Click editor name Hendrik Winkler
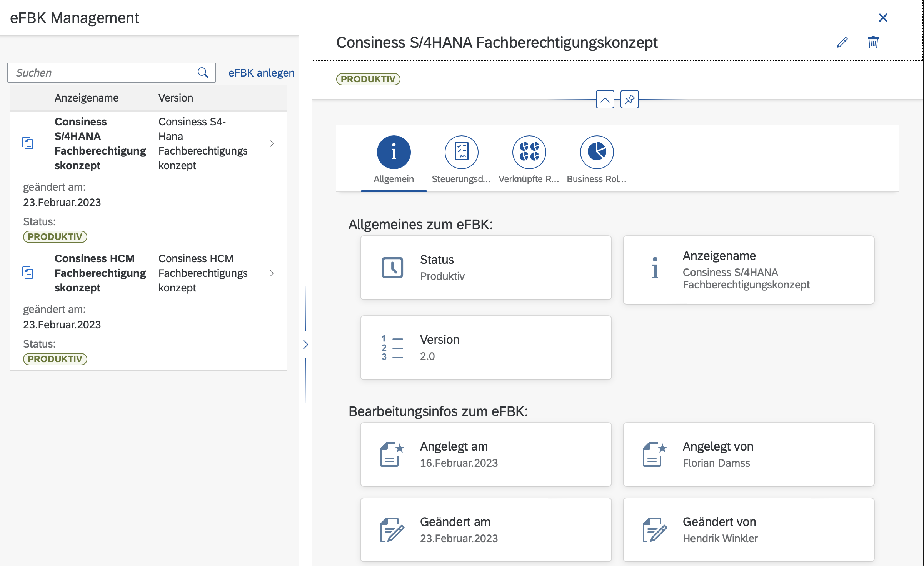924x566 pixels. (x=720, y=538)
